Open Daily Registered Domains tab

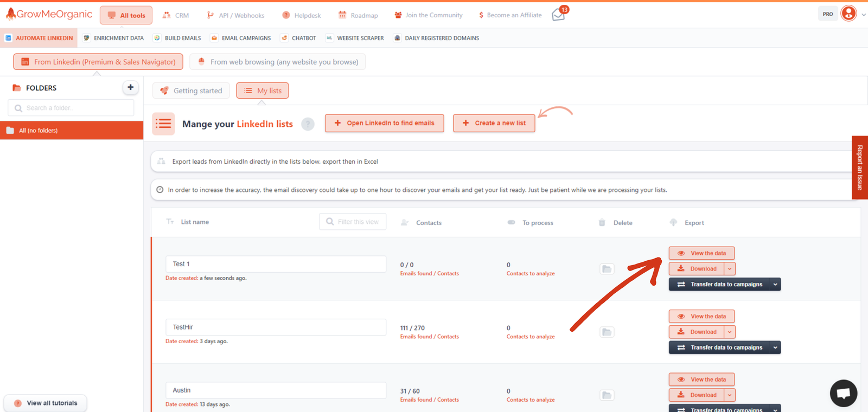pos(436,38)
